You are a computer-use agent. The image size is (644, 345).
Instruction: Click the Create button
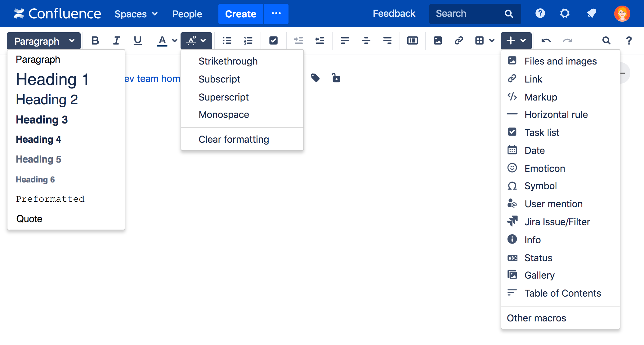point(240,14)
